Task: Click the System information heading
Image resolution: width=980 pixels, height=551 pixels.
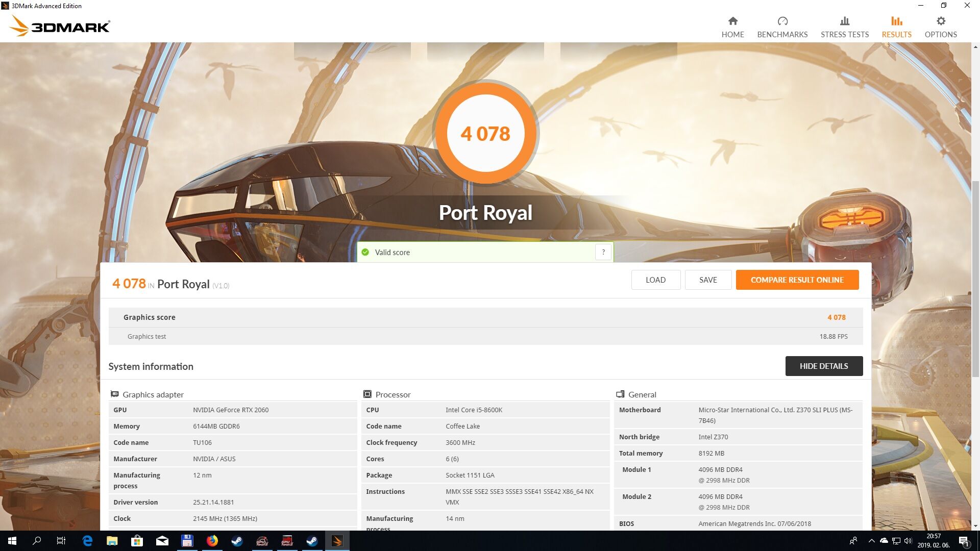Action: pyautogui.click(x=151, y=366)
